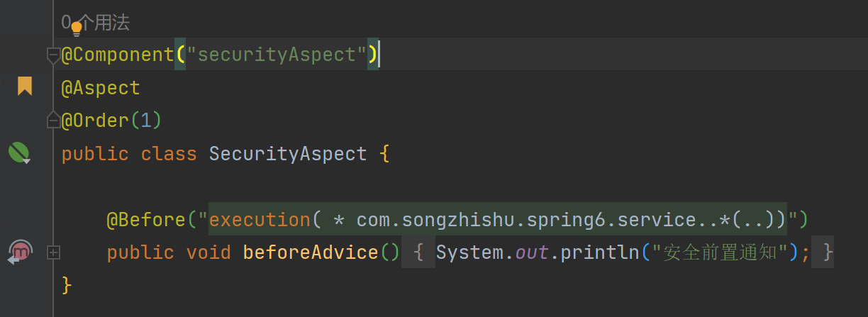This screenshot has height=317, width=868.
Task: Click the italic out field of System
Action: point(532,252)
